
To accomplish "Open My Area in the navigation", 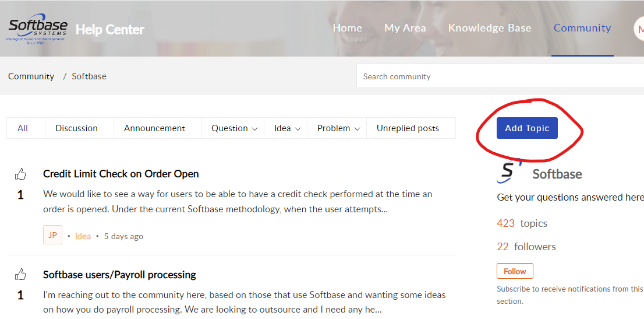I will [x=405, y=28].
